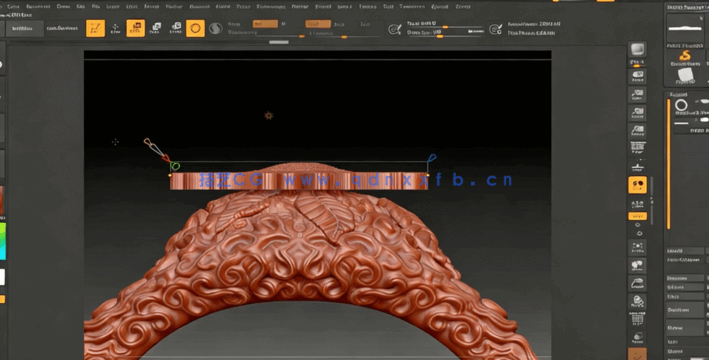This screenshot has width=709, height=360.
Task: Select the Rotate mode icon in top shelf
Action: [175, 28]
